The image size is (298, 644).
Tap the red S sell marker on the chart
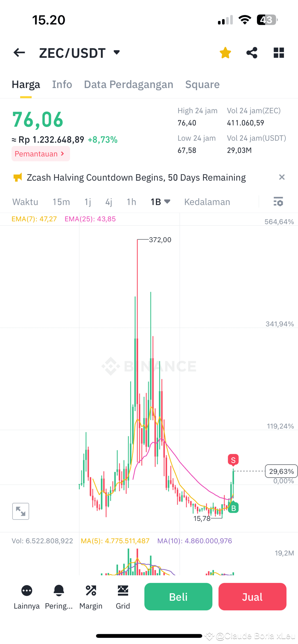point(232,460)
